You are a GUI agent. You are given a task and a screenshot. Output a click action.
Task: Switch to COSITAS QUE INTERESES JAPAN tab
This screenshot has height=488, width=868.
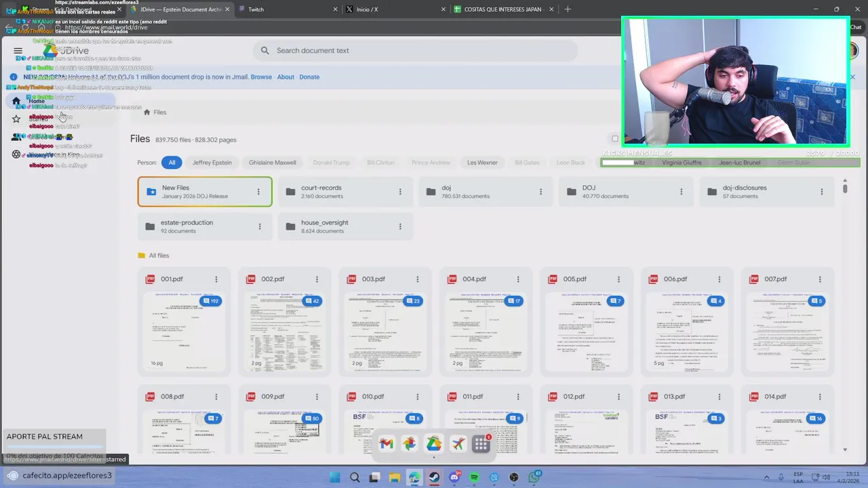503,9
